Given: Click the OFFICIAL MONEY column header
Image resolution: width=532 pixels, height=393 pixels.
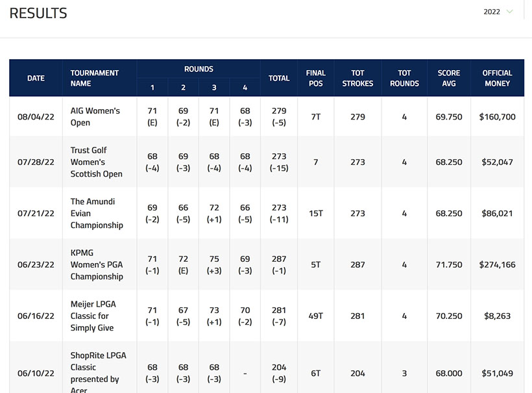Looking at the screenshot, I should [497, 78].
